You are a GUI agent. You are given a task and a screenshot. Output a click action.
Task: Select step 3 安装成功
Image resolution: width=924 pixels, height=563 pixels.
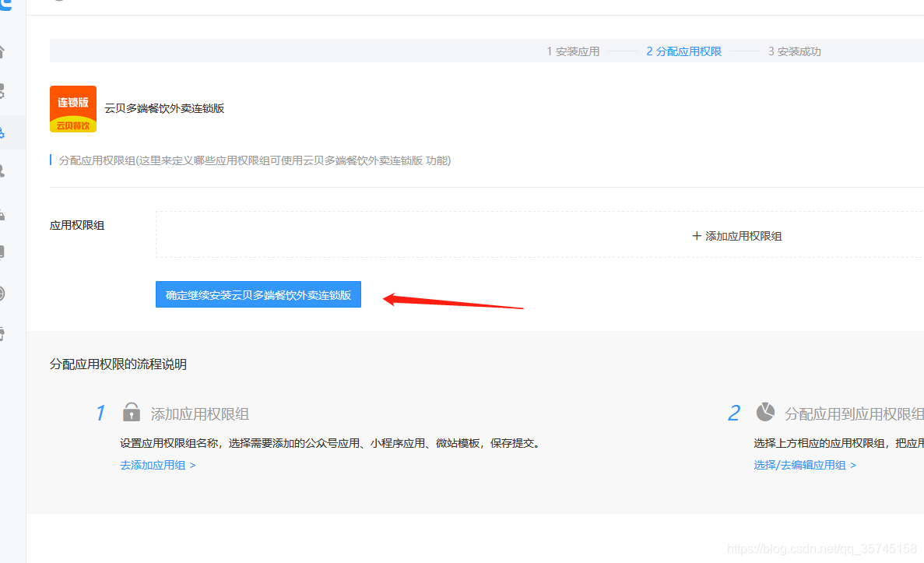pos(794,51)
